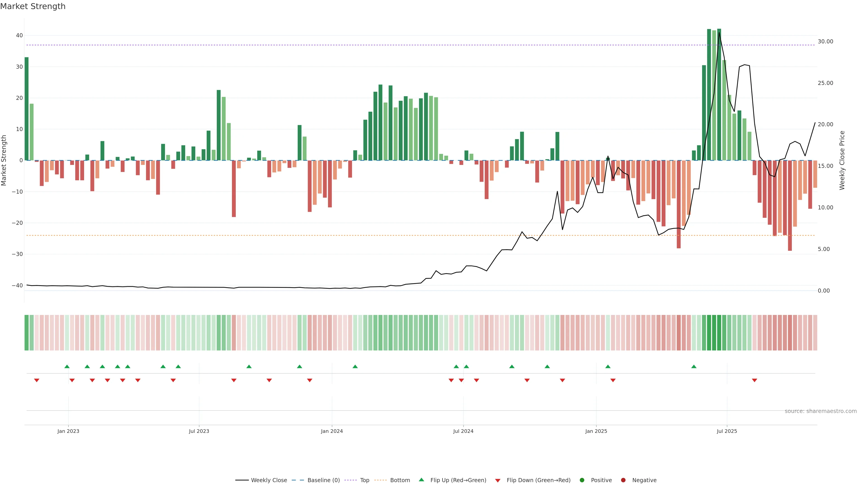The width and height of the screenshot is (868, 488).
Task: Click green Flip Up triangle legend icon
Action: 421,480
